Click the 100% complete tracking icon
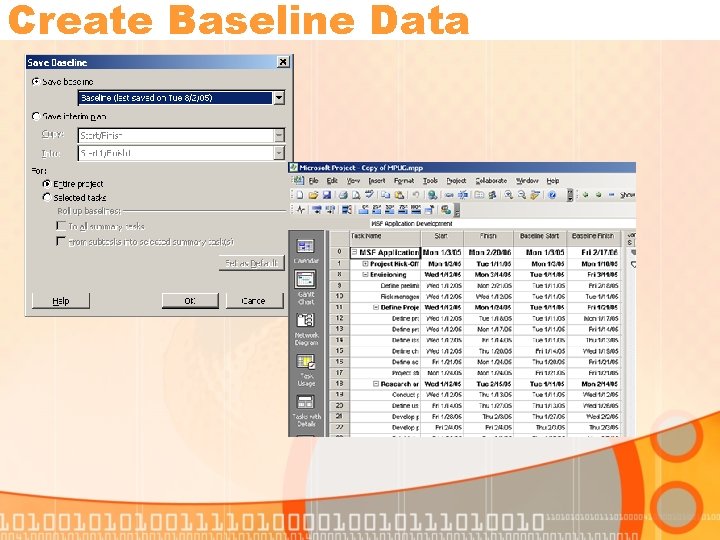 [416, 210]
